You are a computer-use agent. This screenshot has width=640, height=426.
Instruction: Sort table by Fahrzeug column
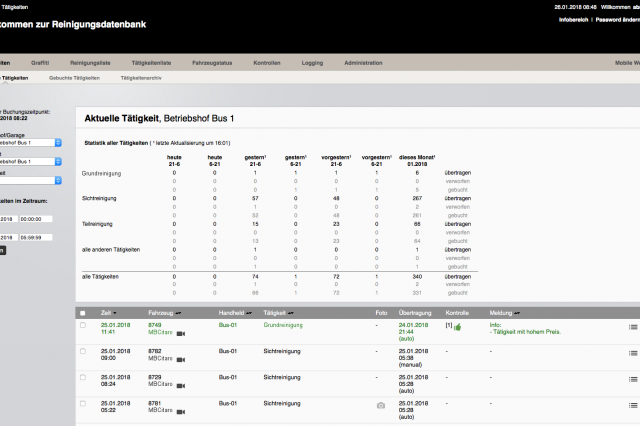178,313
